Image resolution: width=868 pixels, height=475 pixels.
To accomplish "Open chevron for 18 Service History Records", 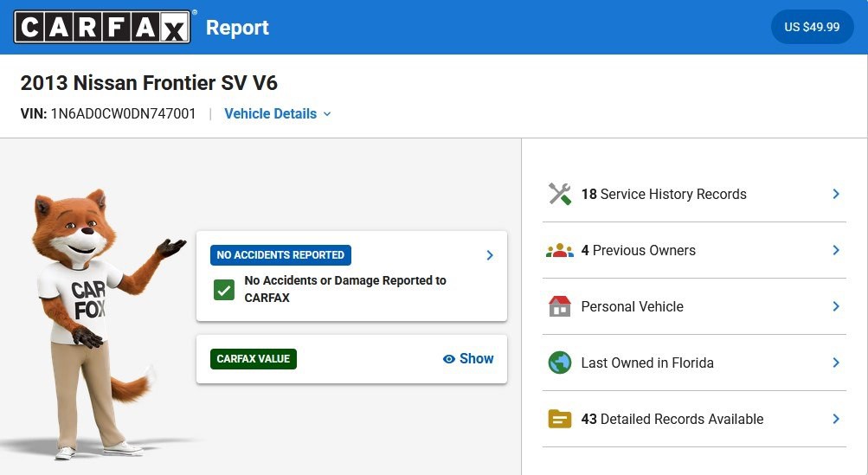I will point(836,194).
